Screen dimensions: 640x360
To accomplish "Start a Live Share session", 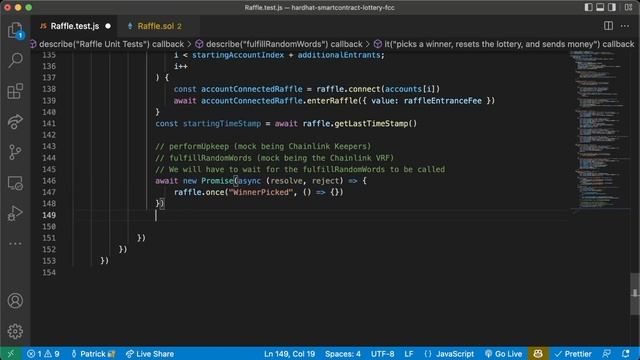I will click(x=150, y=354).
